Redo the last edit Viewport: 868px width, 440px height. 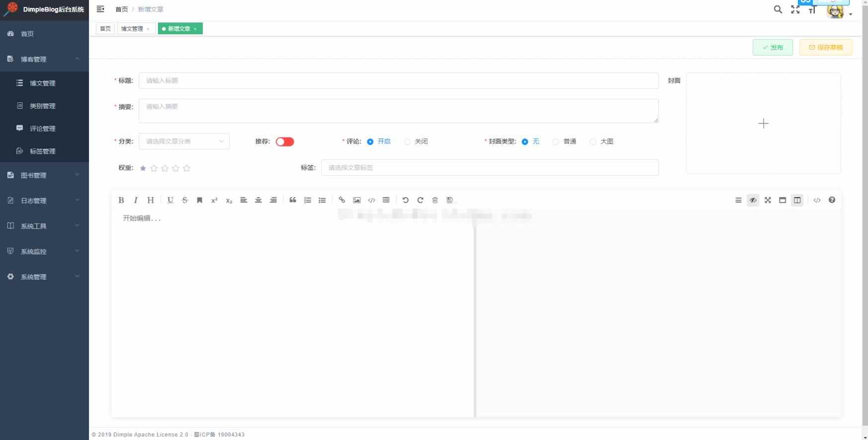420,200
